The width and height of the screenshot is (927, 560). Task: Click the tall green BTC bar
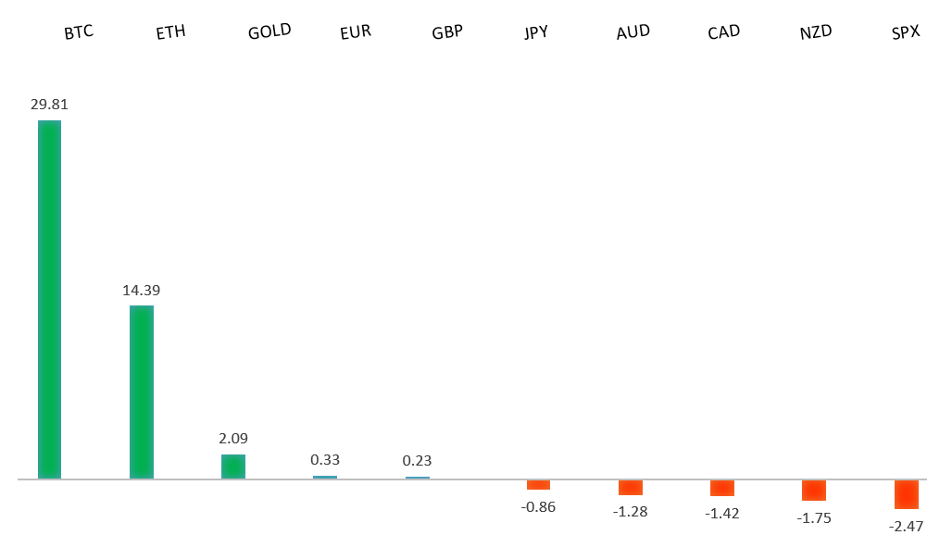click(x=49, y=299)
